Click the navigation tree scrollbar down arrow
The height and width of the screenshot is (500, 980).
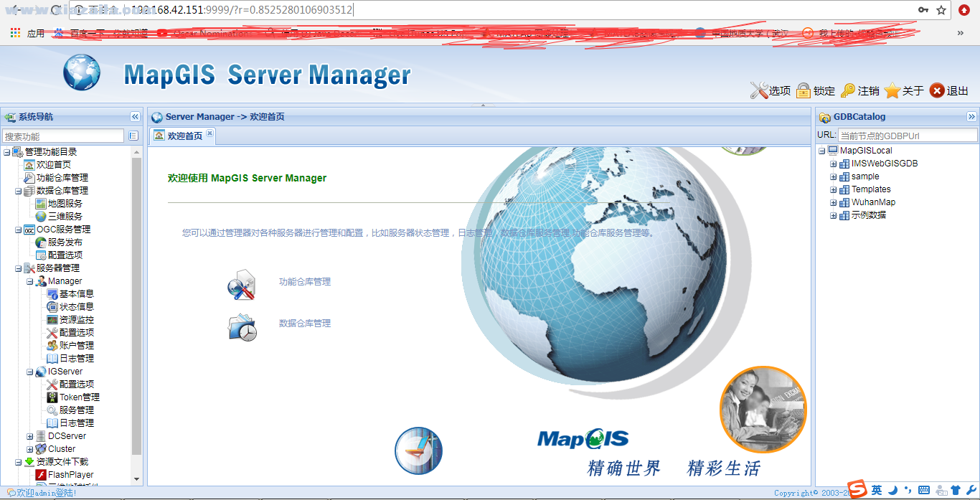point(136,478)
